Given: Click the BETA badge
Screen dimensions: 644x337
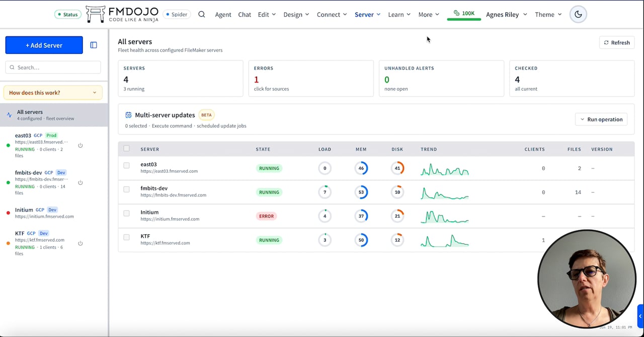Looking at the screenshot, I should [x=206, y=115].
